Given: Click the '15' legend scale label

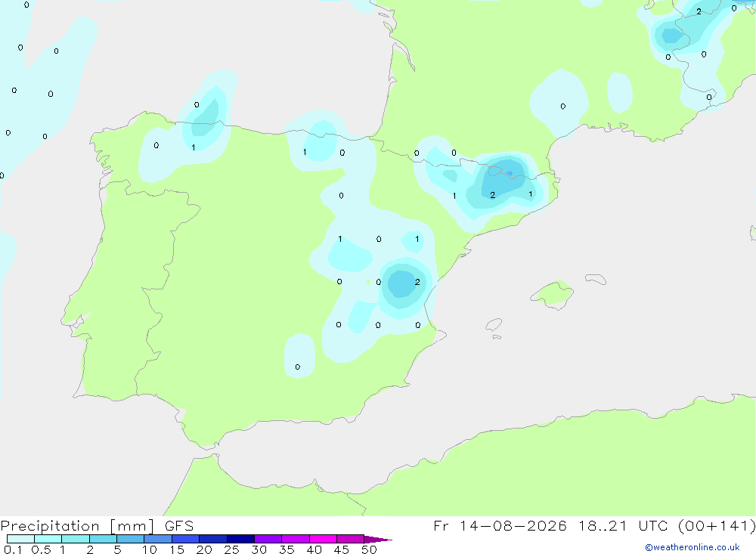Looking at the screenshot, I should pyautogui.click(x=177, y=549).
